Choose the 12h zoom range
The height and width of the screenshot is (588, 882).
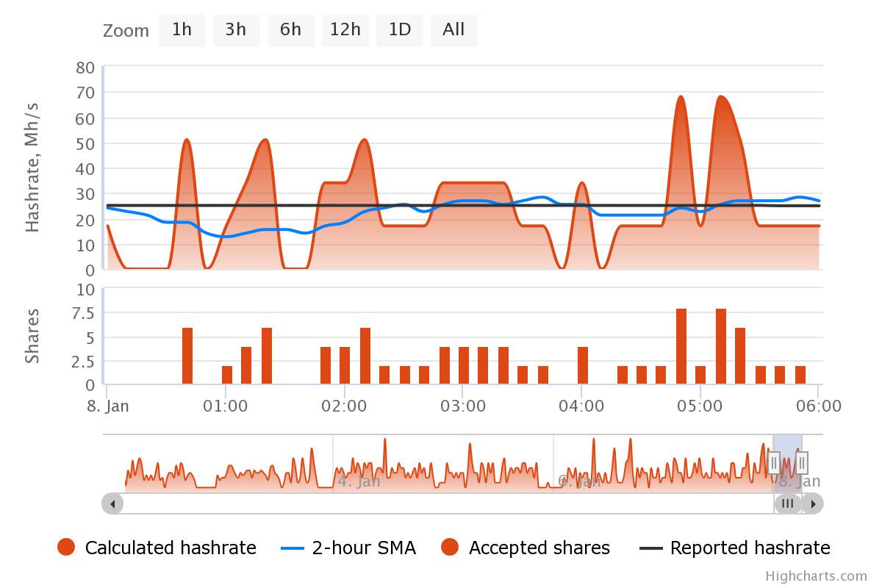pyautogui.click(x=345, y=30)
